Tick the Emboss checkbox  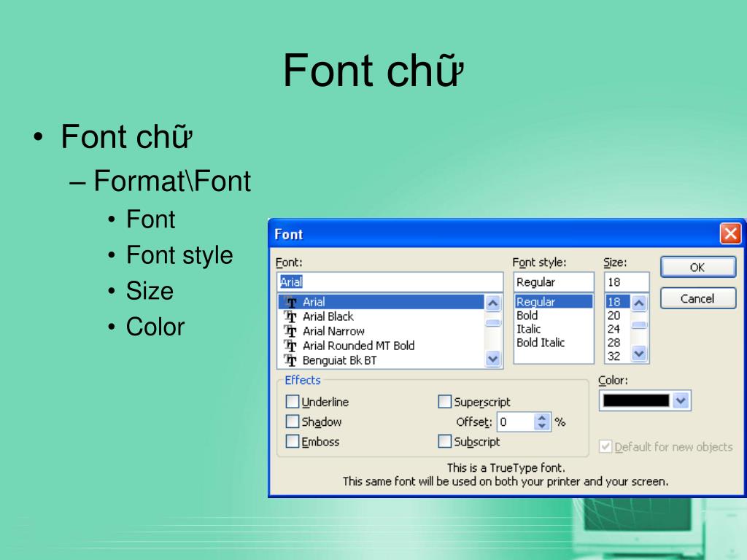coord(292,441)
